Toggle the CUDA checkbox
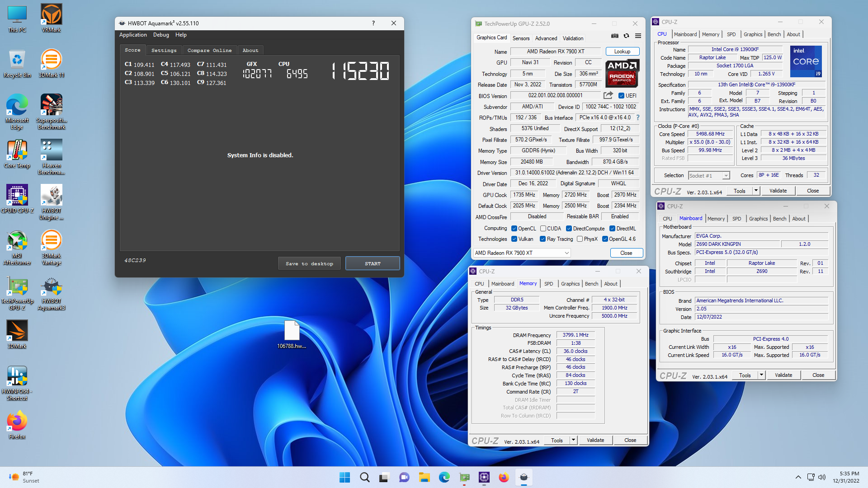The height and width of the screenshot is (488, 868). click(543, 229)
